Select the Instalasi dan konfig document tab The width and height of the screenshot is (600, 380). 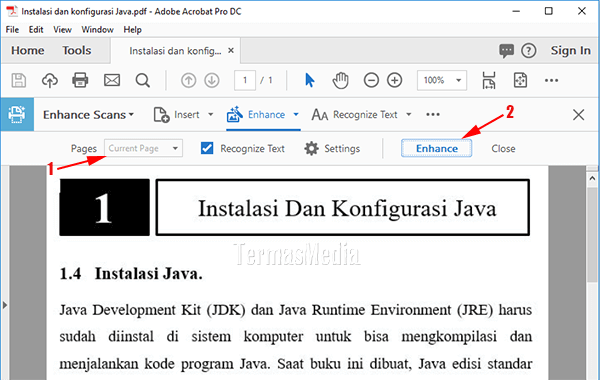click(175, 51)
